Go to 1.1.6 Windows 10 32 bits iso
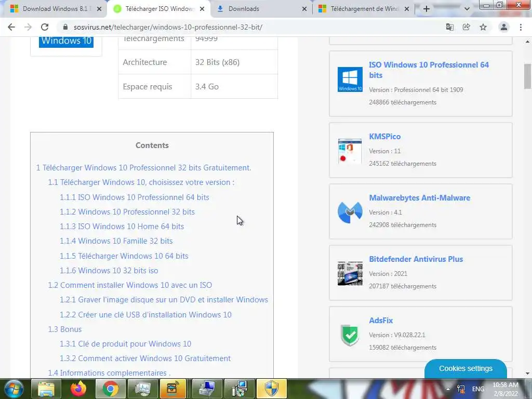 109,270
